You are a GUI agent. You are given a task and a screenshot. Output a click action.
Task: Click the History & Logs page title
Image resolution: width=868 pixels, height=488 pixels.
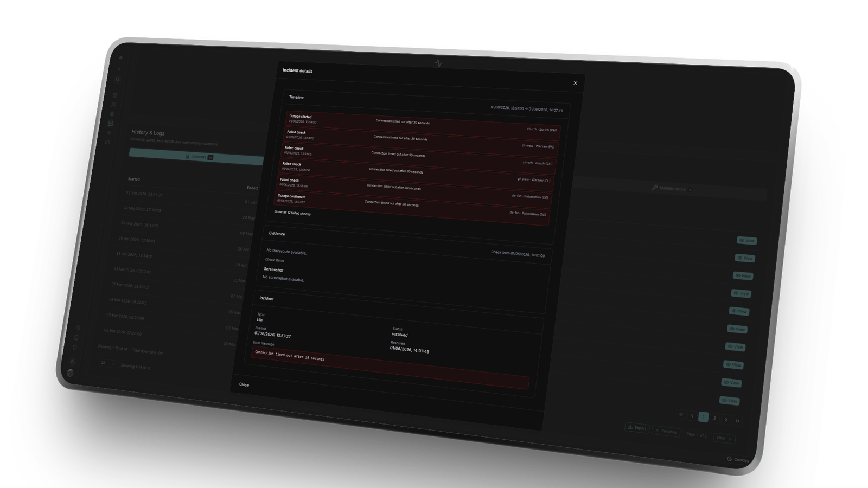click(148, 133)
